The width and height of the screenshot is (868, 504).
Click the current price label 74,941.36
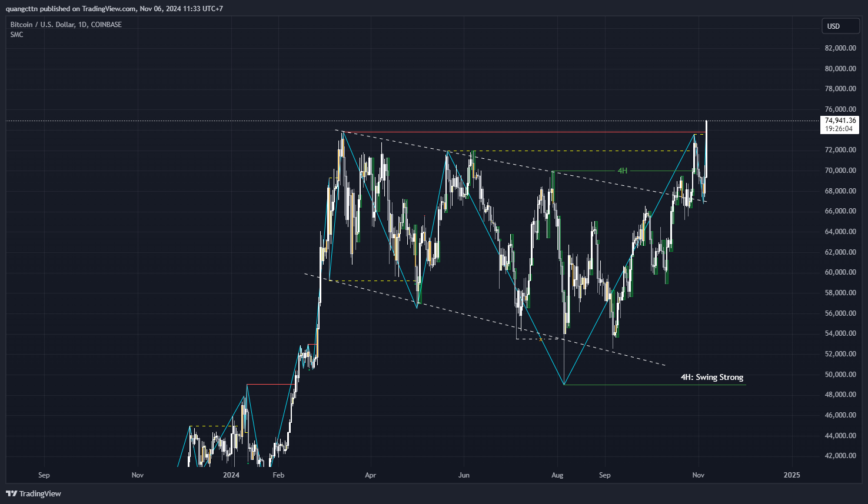pos(840,121)
